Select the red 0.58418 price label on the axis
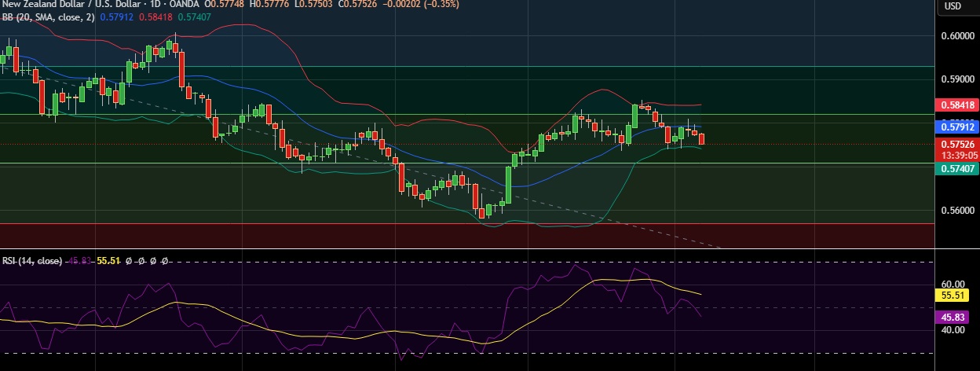The height and width of the screenshot is (371, 980). 957,105
